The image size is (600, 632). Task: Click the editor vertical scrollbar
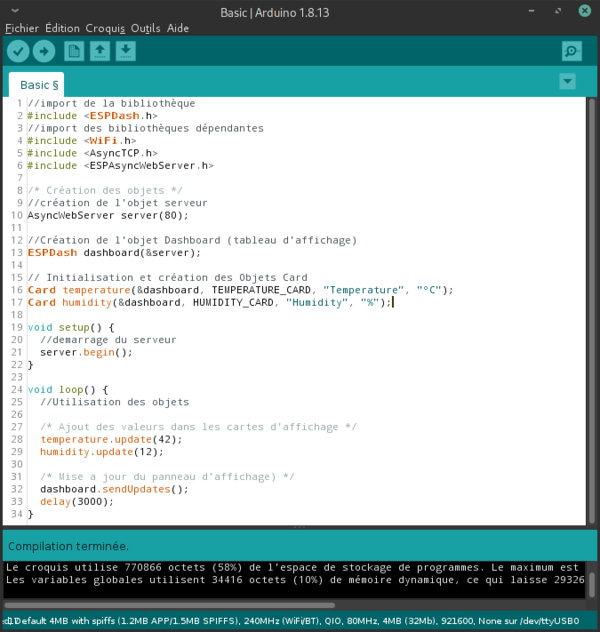tap(592, 310)
